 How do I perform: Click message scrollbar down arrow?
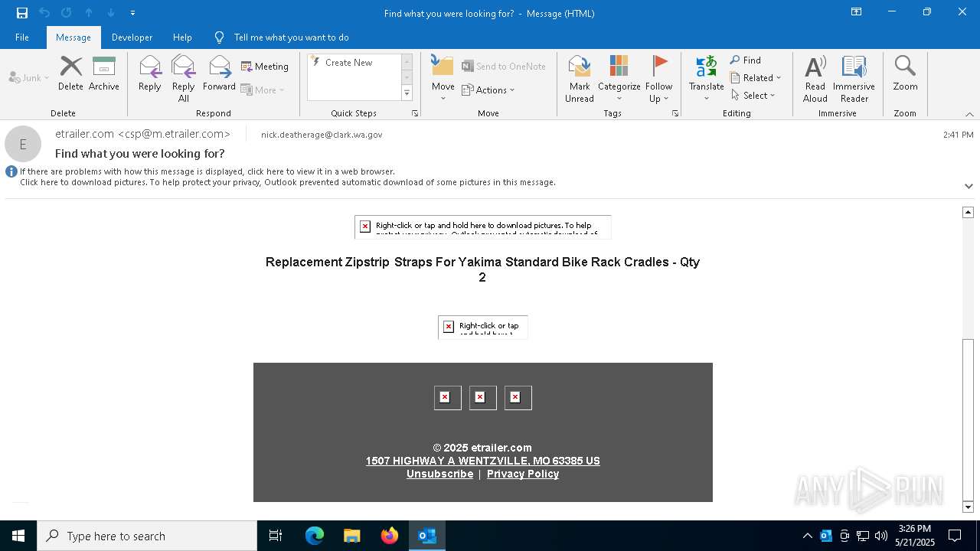969,507
